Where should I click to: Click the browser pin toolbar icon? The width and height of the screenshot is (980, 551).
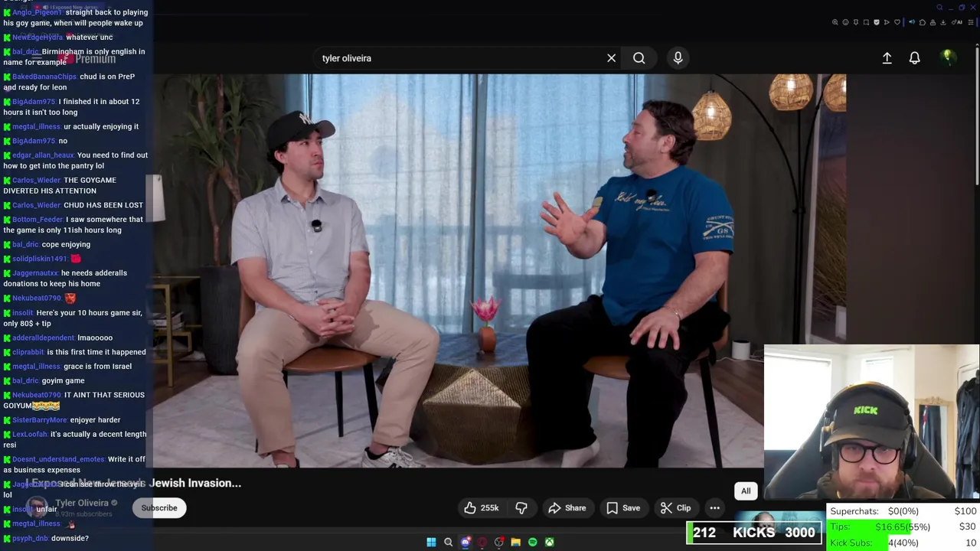(856, 22)
